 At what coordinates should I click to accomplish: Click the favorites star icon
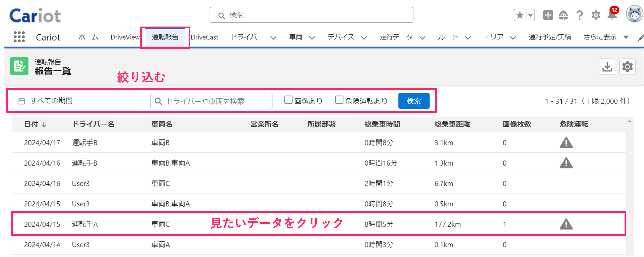coord(520,15)
